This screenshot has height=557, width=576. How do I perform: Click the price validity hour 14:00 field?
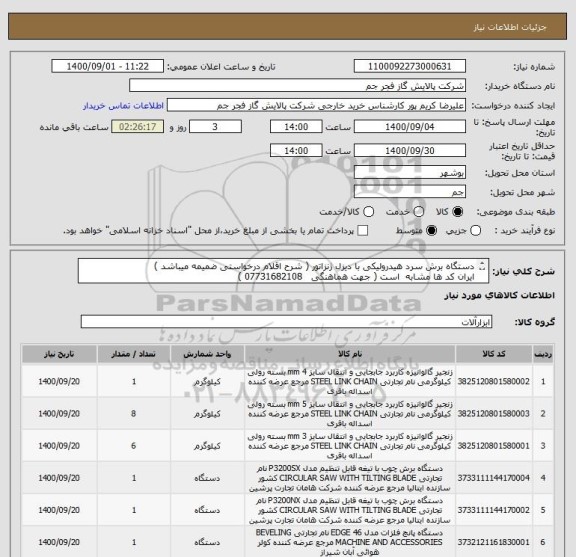(x=296, y=151)
